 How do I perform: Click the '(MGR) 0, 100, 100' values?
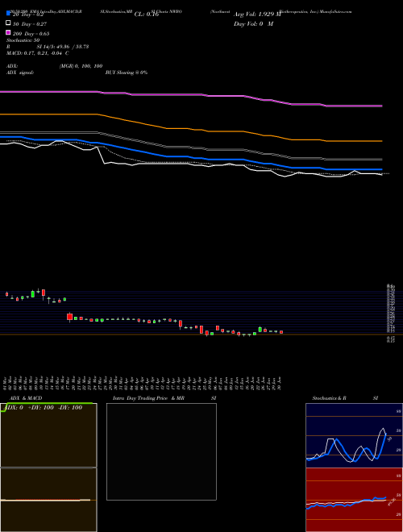tap(81, 66)
